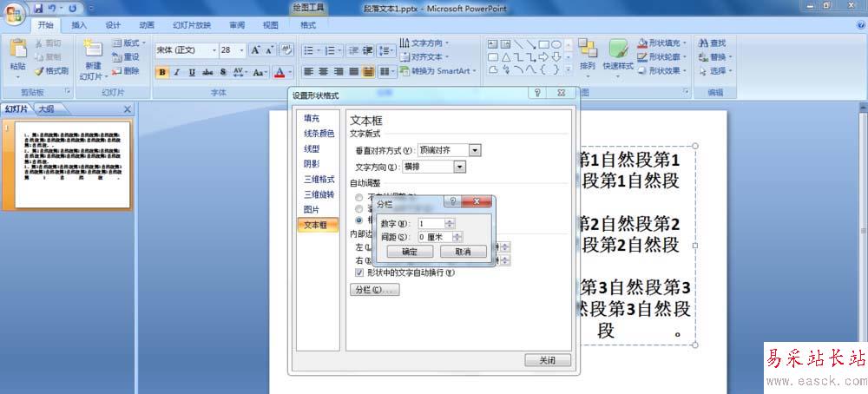Image resolution: width=868 pixels, height=394 pixels.
Task: Open Align Text (对齐文本) dropdown
Action: coord(424,57)
